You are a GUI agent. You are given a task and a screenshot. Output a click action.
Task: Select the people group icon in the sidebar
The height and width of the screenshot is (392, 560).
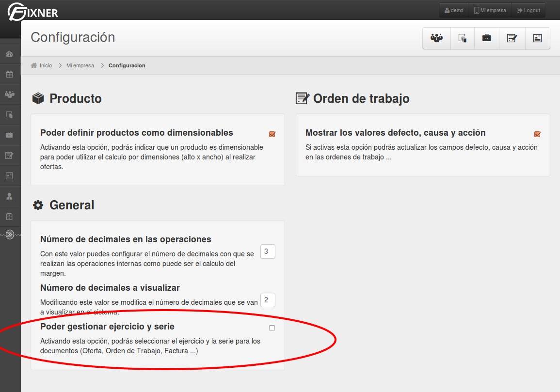click(10, 94)
